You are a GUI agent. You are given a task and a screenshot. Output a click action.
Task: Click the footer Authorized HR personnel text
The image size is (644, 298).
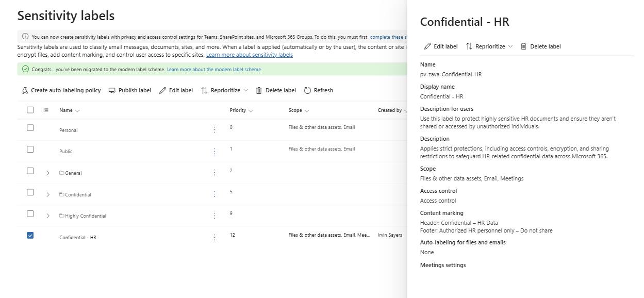tap(486, 230)
